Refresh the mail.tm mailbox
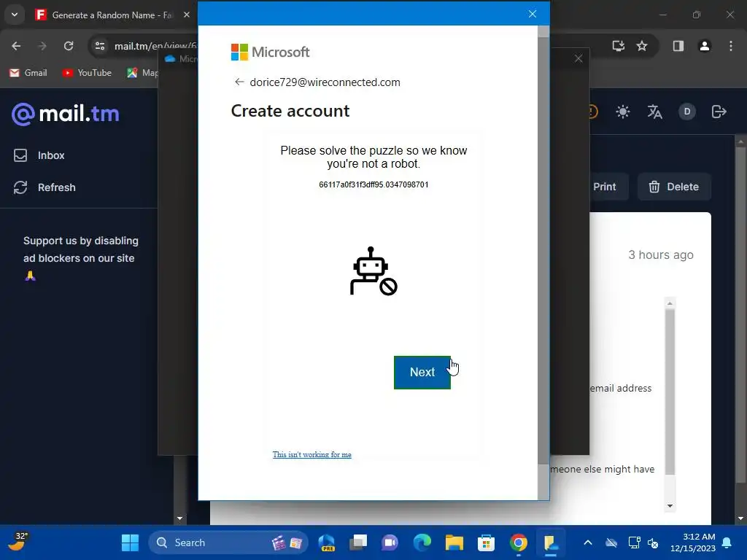747x560 pixels. click(x=44, y=187)
